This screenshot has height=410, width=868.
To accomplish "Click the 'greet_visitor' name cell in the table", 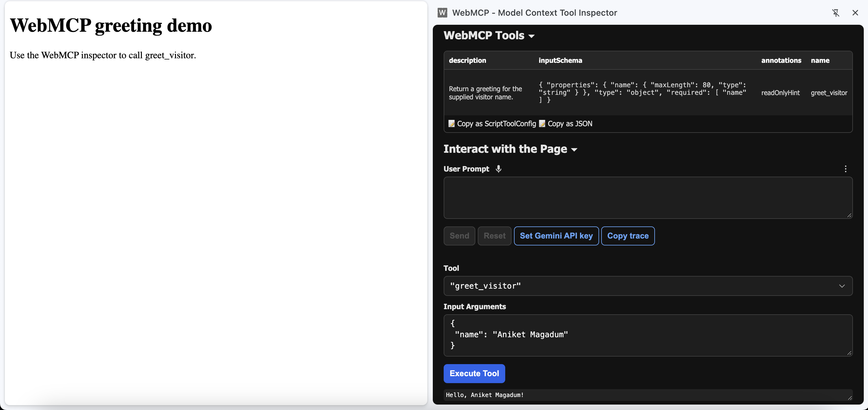I will pos(829,93).
